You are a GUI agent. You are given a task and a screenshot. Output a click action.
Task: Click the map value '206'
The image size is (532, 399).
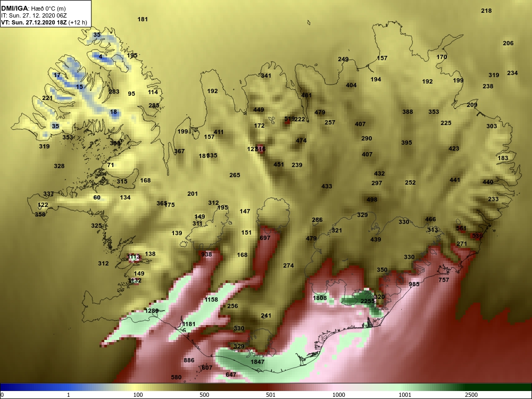[x=508, y=43]
